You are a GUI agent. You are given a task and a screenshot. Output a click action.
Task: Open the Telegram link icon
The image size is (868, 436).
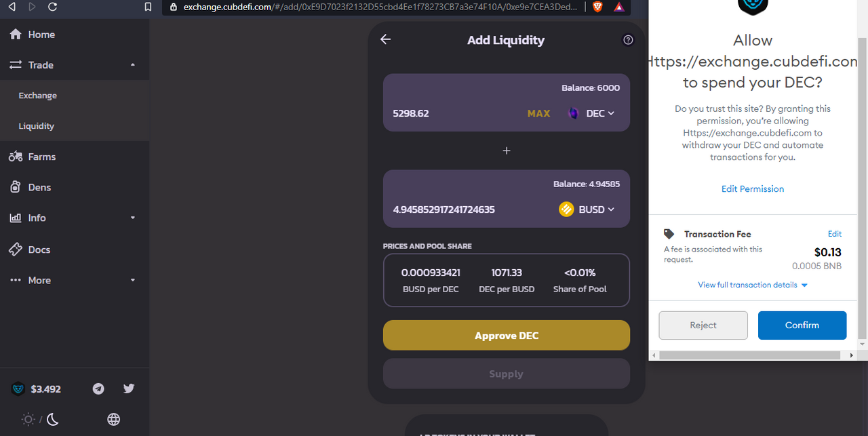point(98,389)
